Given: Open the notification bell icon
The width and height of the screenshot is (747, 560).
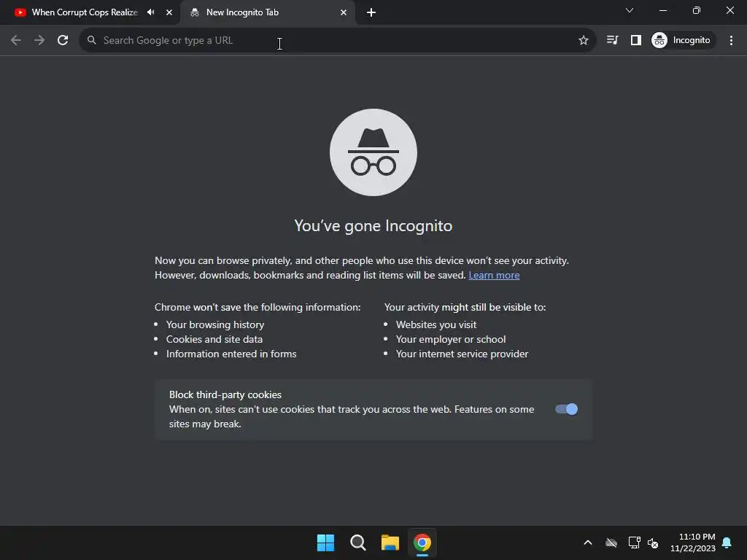Looking at the screenshot, I should (727, 542).
